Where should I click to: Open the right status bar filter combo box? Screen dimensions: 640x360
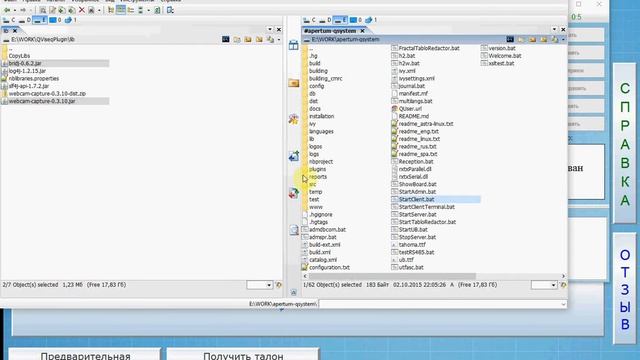pos(544,285)
